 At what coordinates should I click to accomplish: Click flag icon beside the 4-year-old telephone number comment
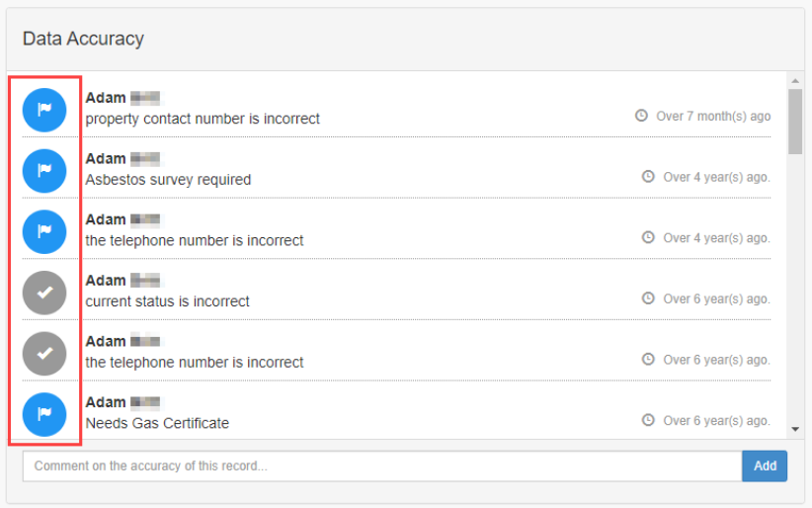[44, 231]
